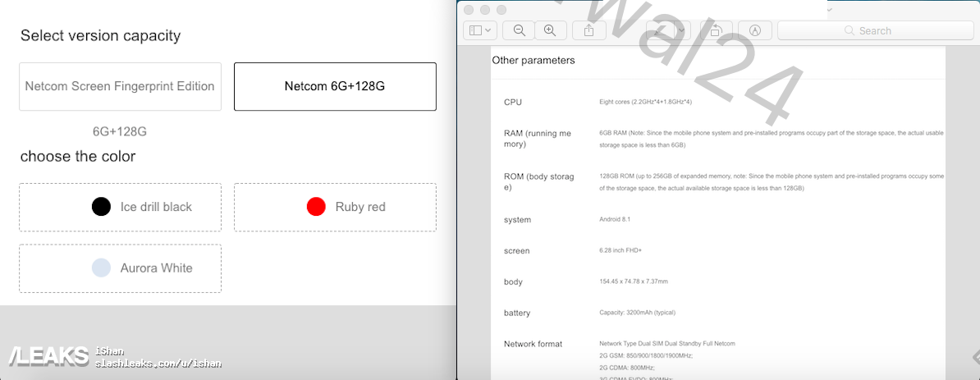Click the 'Select version capacity' heading
980x380 pixels.
101,35
